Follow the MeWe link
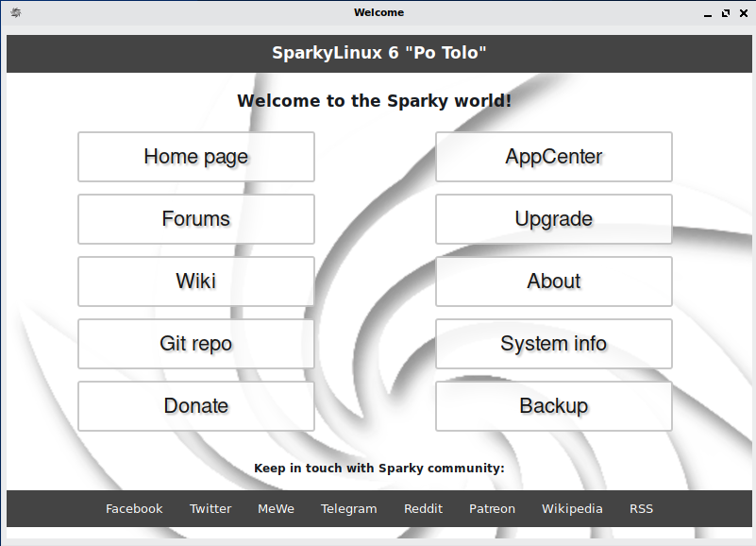This screenshot has height=546, width=756. [276, 508]
